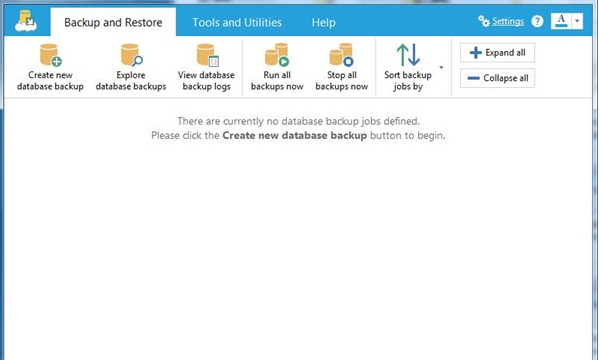Switch to Backup and Restore tab
Viewport: 600px width, 360px height.
click(113, 22)
